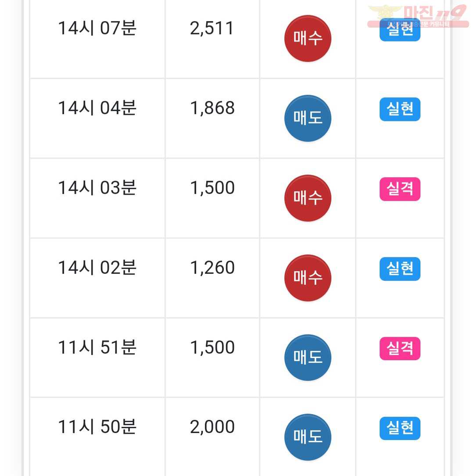Viewport: 474px width, 476px height.
Task: Click the red 매수 circle in 14시 02분 row
Action: pos(308,278)
